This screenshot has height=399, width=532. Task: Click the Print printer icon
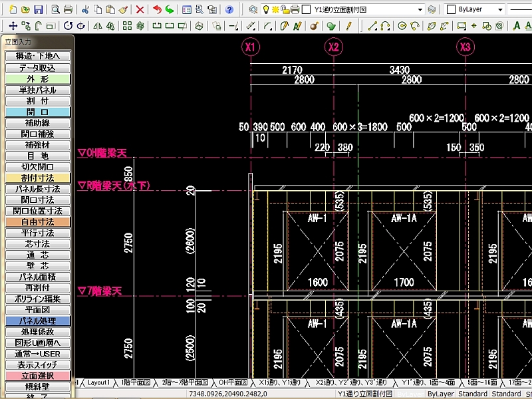(x=68, y=9)
